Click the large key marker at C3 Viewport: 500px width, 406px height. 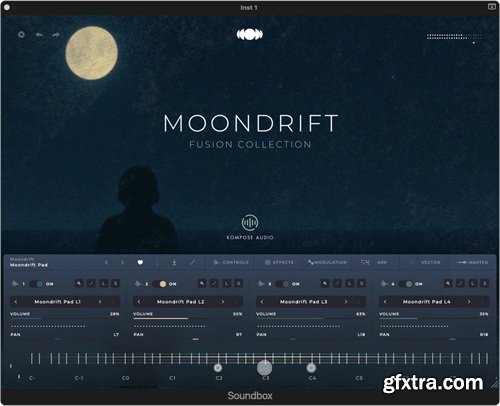264,368
